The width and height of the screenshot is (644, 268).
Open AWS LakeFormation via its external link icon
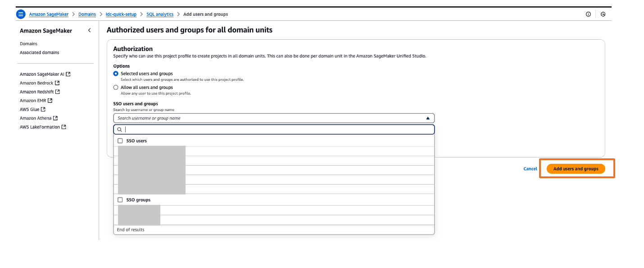pyautogui.click(x=64, y=127)
